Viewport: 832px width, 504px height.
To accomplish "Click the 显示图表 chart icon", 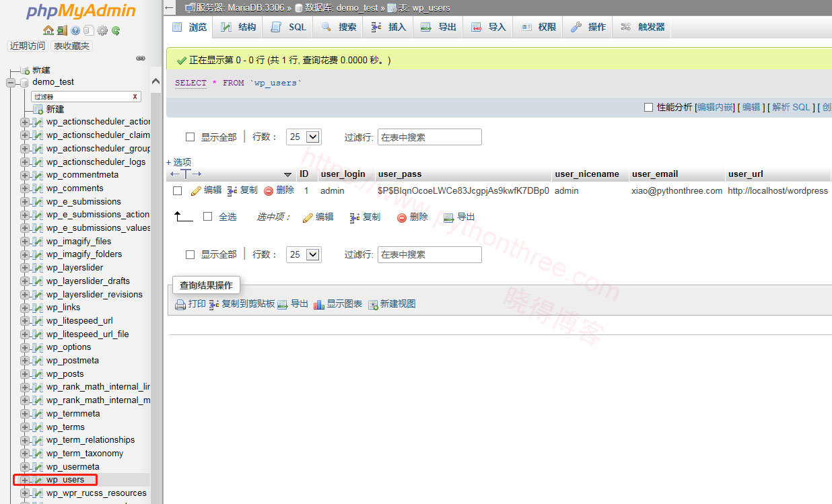I will pyautogui.click(x=319, y=305).
